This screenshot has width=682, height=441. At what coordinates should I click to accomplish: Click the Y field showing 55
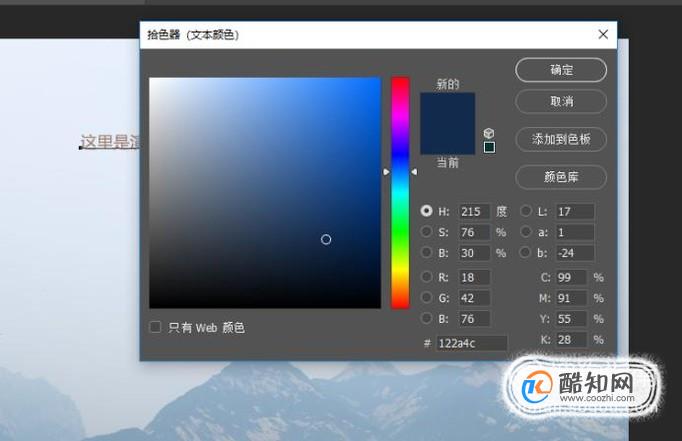point(572,319)
